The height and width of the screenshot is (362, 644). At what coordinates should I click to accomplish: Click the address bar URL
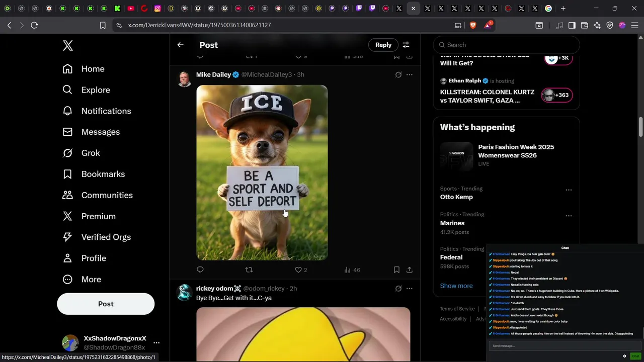199,25
